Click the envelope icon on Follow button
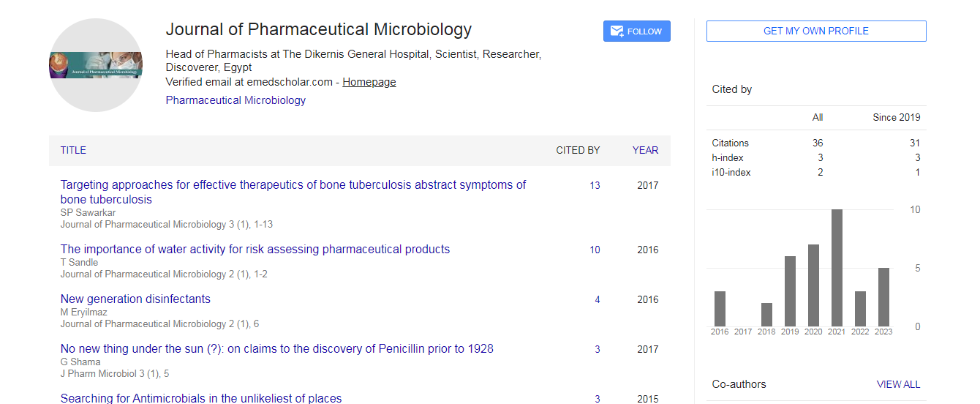 point(617,31)
